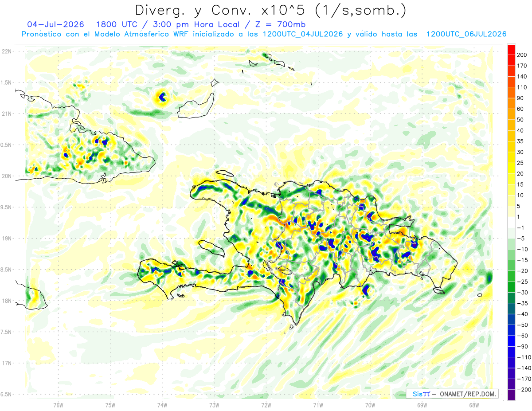Click the '74W' longitude label
Viewport: 532px width, 411px height.
(x=162, y=405)
